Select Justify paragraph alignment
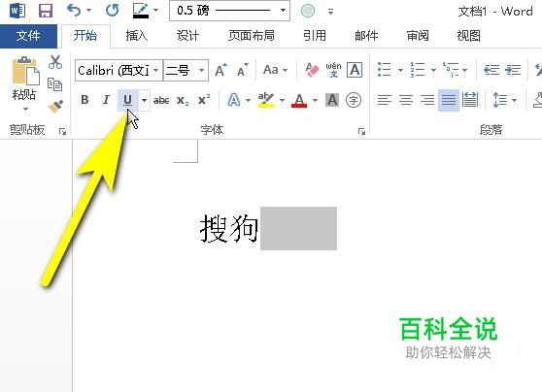The image size is (542, 392). 449,100
